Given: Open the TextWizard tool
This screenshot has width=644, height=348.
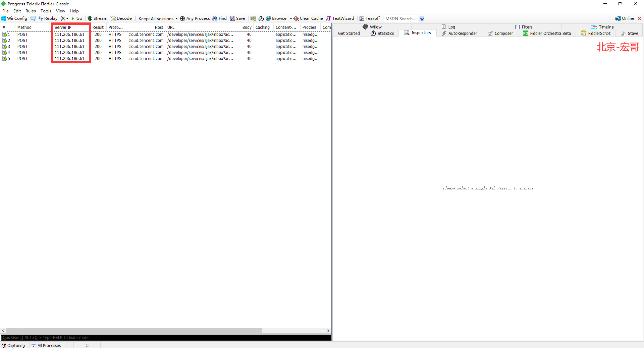Looking at the screenshot, I should [340, 18].
